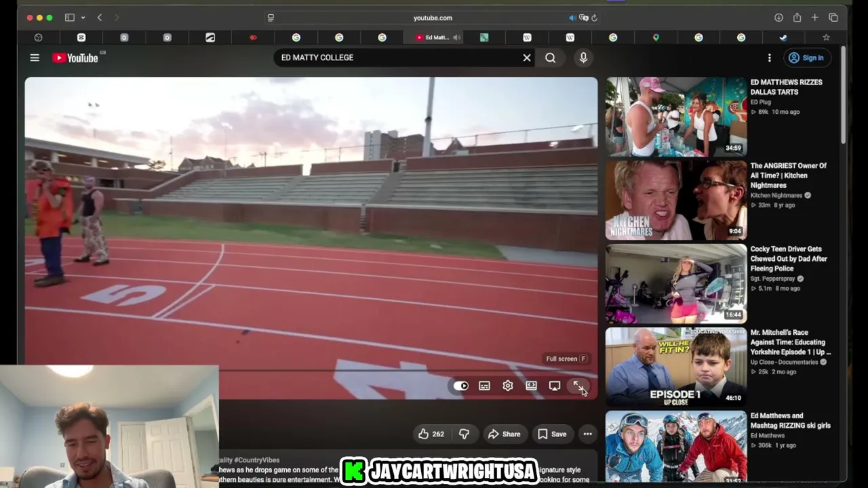The height and width of the screenshot is (488, 868).
Task: Reload the page in Safari
Action: [x=594, y=18]
